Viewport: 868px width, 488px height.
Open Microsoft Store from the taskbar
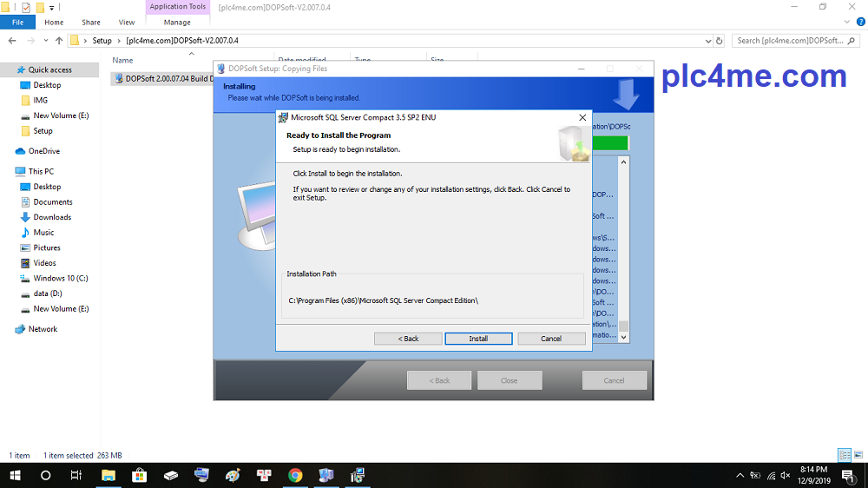(x=140, y=475)
